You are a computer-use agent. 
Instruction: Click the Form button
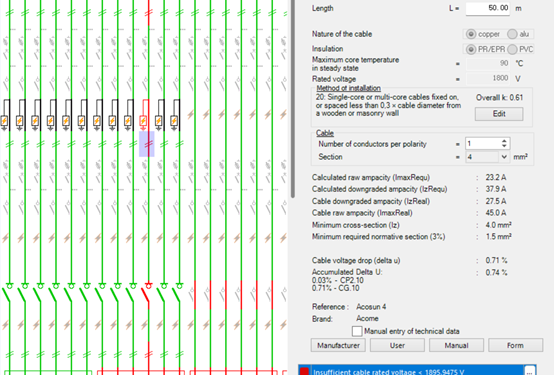(x=515, y=345)
